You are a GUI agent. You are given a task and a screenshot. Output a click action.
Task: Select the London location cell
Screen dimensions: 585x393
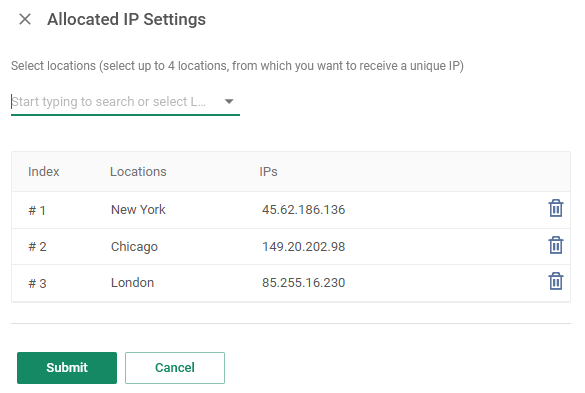pos(132,283)
